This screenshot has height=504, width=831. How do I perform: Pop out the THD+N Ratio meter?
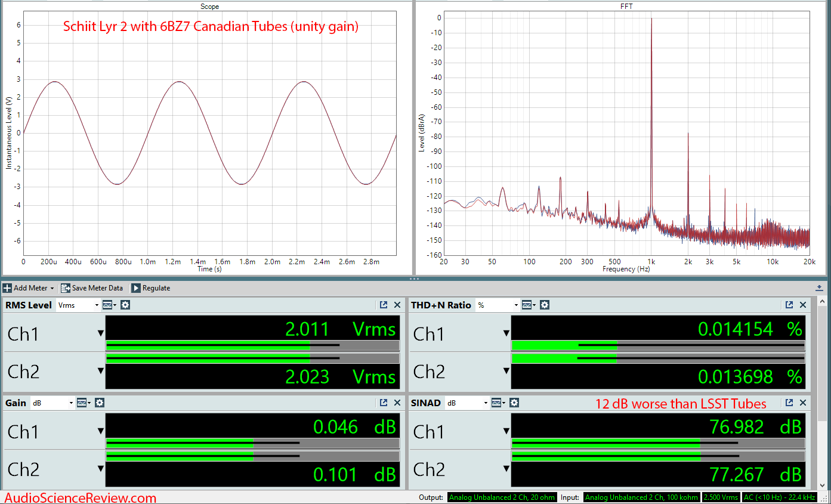point(789,305)
